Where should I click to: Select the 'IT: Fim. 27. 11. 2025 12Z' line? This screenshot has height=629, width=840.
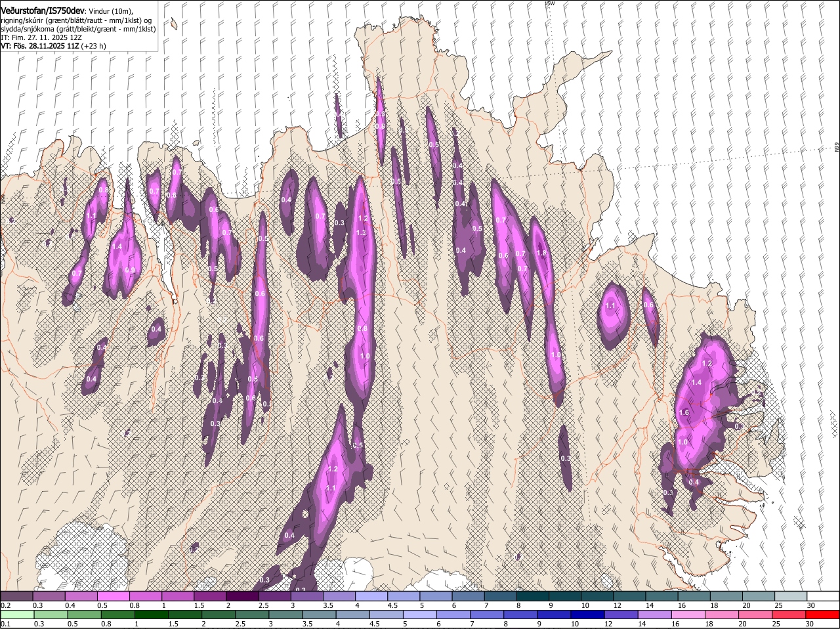click(41, 37)
